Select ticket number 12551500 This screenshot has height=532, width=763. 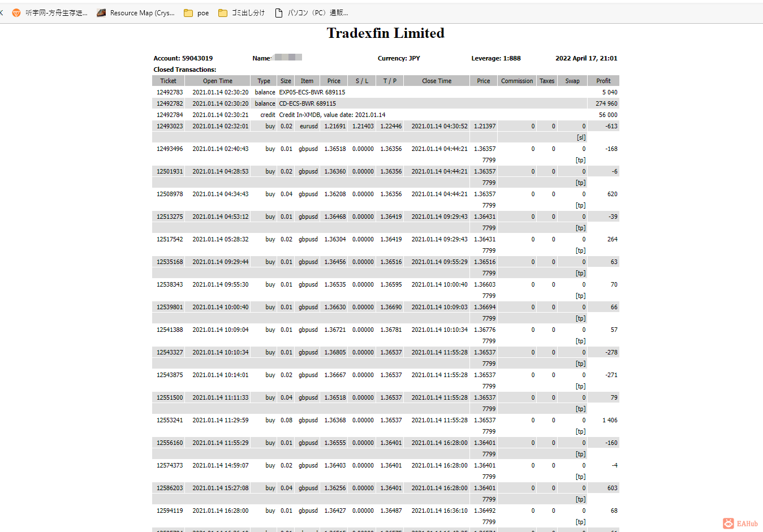point(170,397)
